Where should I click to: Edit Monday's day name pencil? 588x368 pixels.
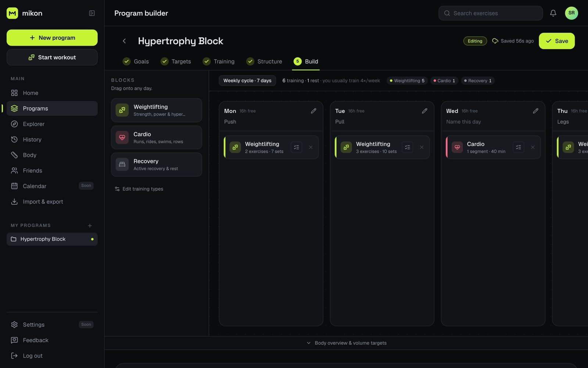[x=313, y=111]
